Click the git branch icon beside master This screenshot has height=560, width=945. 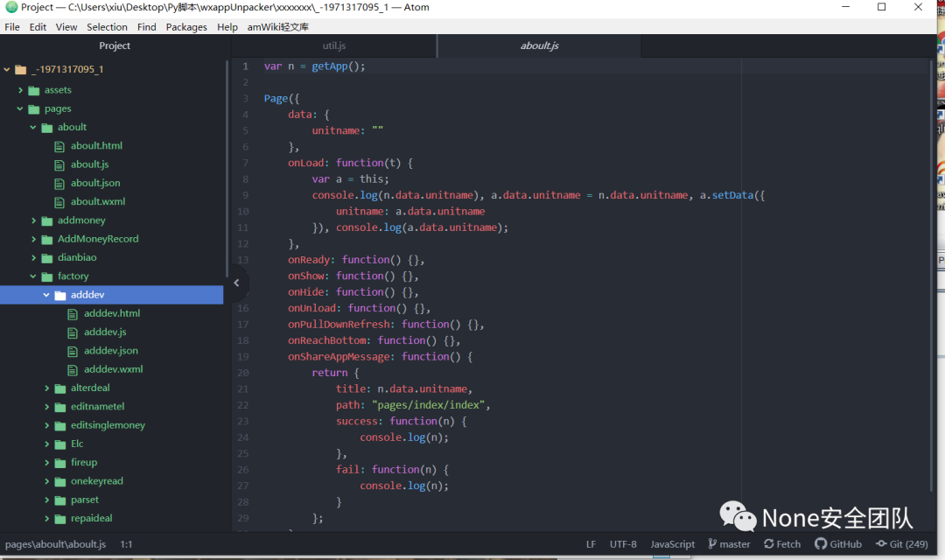tap(712, 543)
